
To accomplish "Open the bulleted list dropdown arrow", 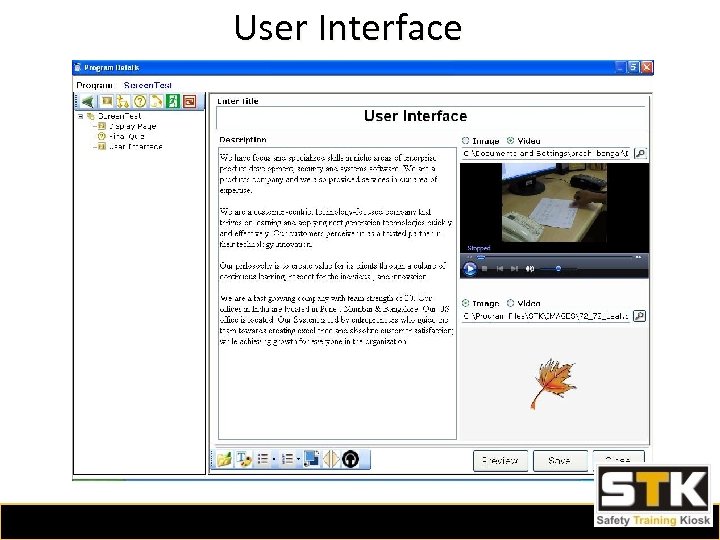I will [x=274, y=459].
